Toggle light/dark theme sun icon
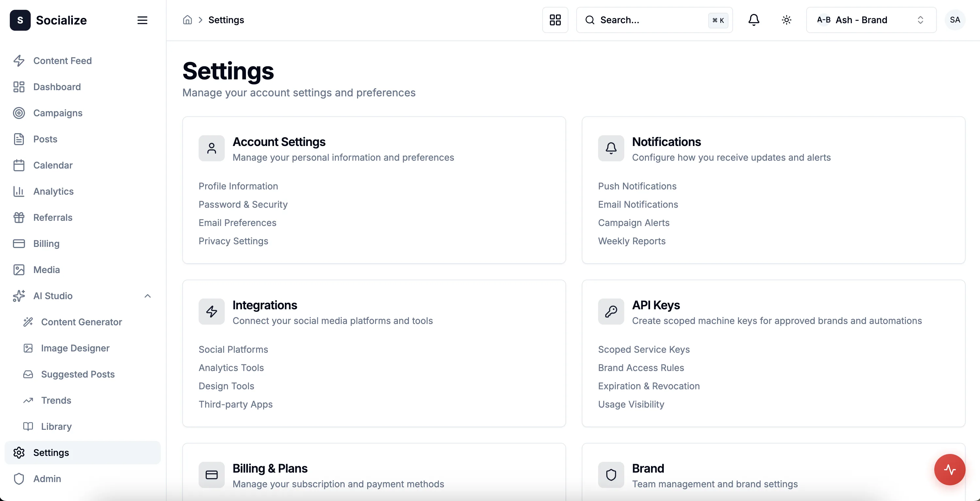 click(786, 20)
